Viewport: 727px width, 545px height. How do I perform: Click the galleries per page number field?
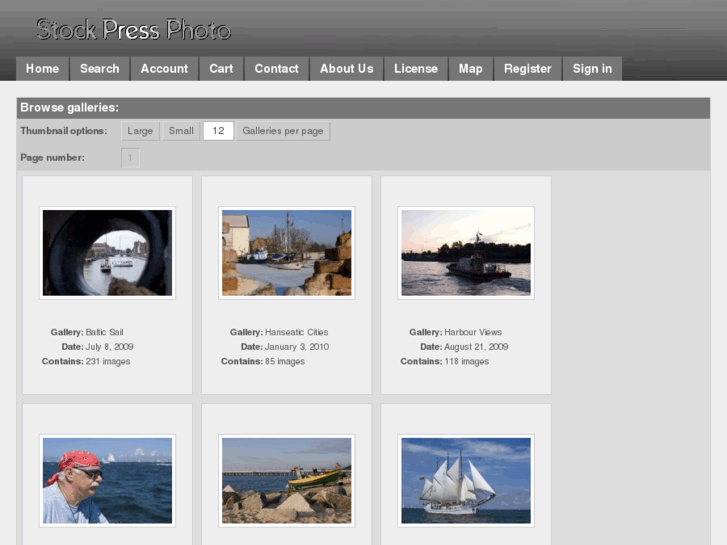point(218,131)
